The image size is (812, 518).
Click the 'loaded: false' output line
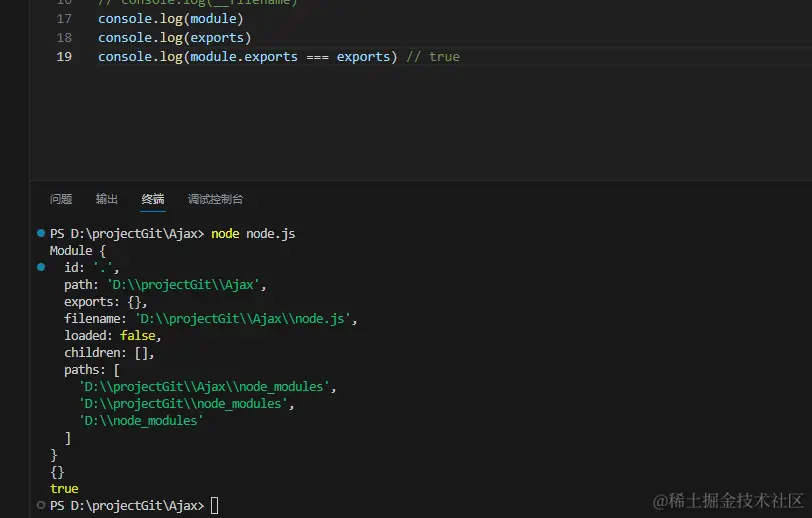(x=112, y=336)
